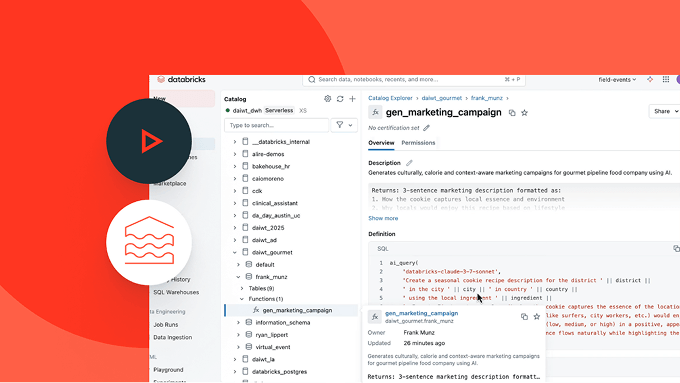Open SQL Warehouses in sidebar
Image resolution: width=680 pixels, height=383 pixels.
pos(176,292)
